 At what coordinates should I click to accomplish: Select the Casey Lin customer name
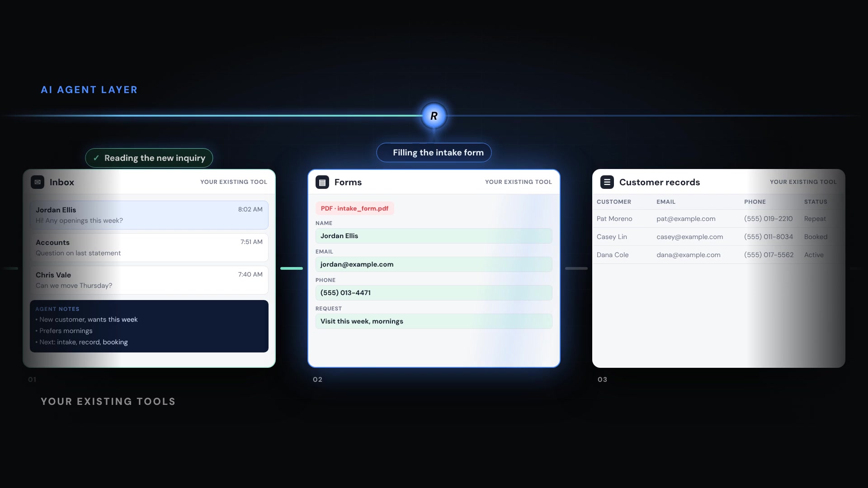[612, 237]
